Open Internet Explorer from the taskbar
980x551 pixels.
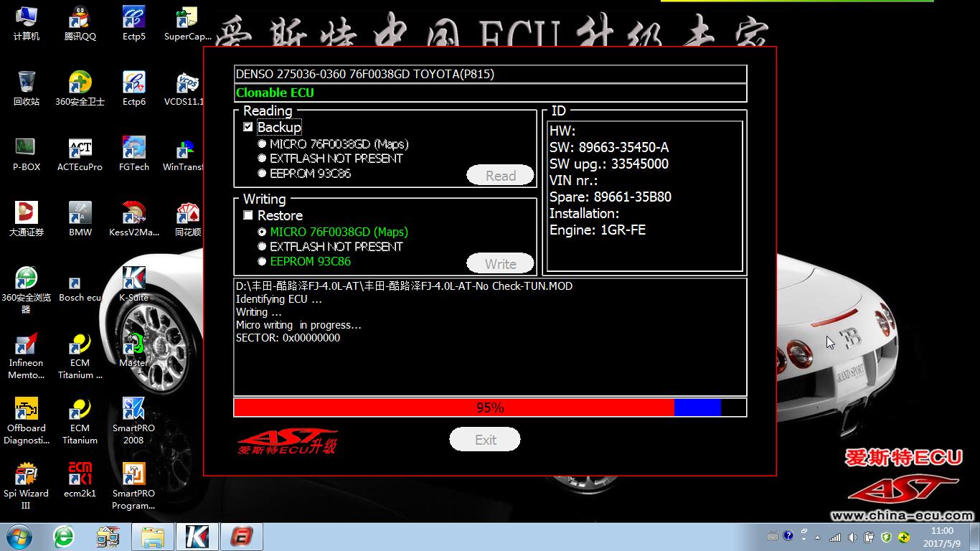[64, 537]
